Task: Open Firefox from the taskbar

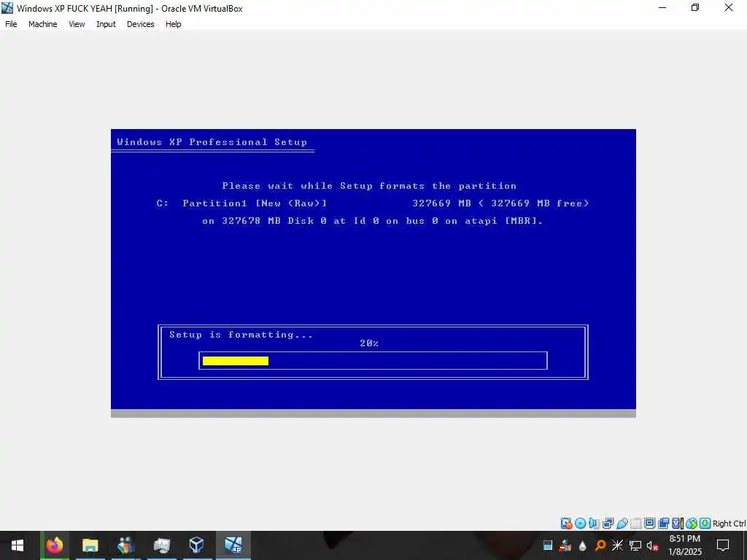Action: point(54,545)
